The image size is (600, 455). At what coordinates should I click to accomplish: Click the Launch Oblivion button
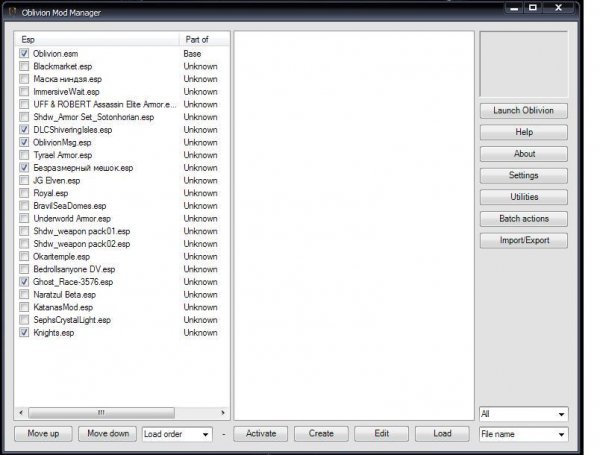click(523, 111)
